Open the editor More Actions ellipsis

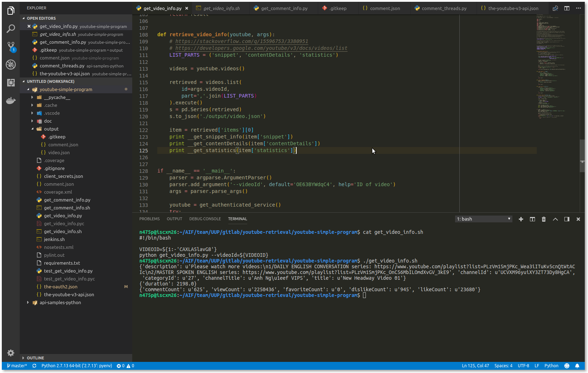(x=578, y=8)
